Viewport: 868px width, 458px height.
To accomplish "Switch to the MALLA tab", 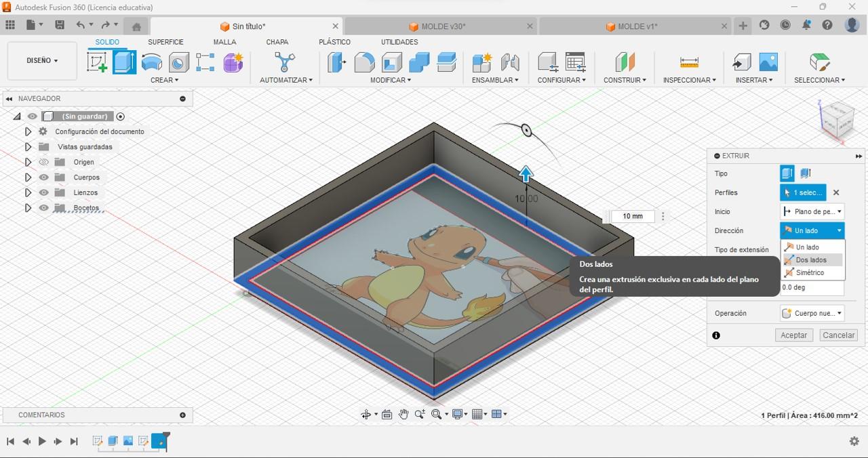I will pos(225,42).
